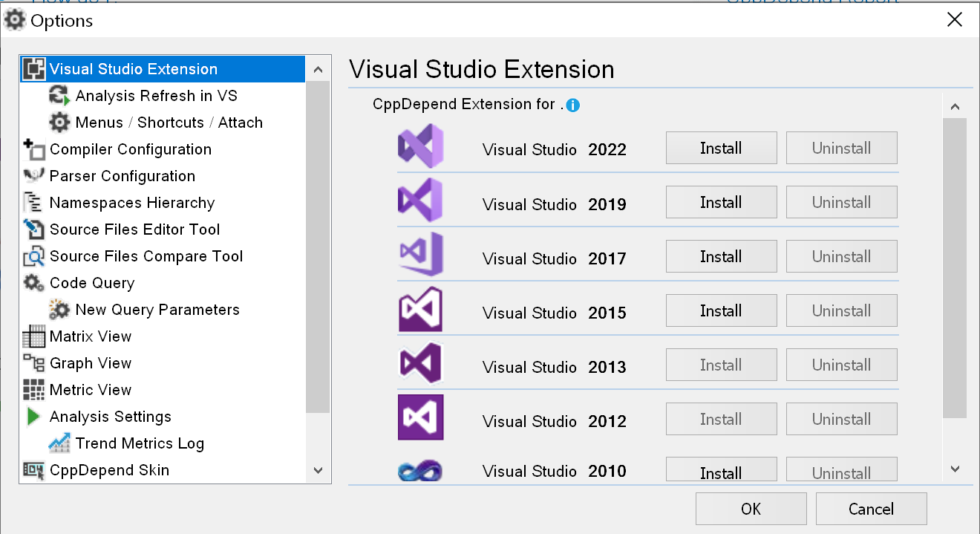The width and height of the screenshot is (980, 534).
Task: Click the Visual Studio 2015 logo
Action: point(420,309)
